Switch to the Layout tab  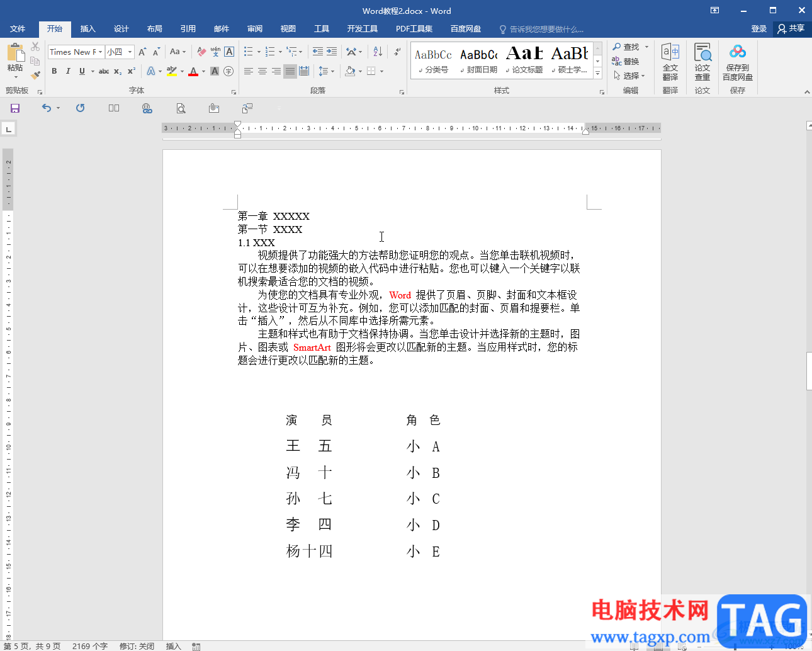[x=154, y=29]
